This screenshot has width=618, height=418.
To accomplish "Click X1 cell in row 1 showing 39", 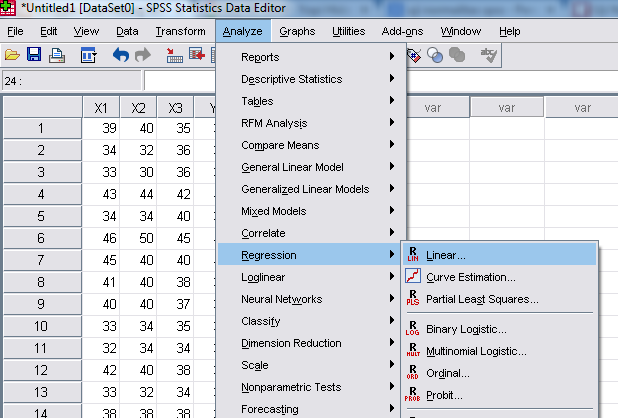I will (x=101, y=128).
